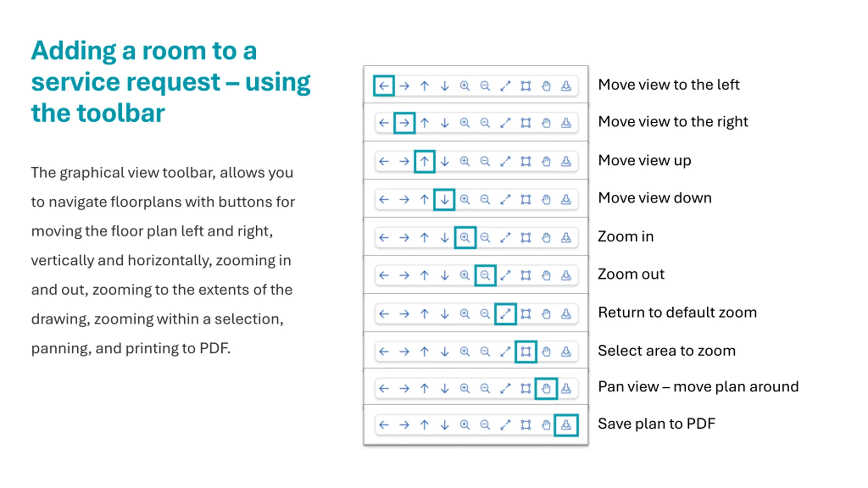
Task: Click the 'Move view to the left' label
Action: tap(669, 85)
